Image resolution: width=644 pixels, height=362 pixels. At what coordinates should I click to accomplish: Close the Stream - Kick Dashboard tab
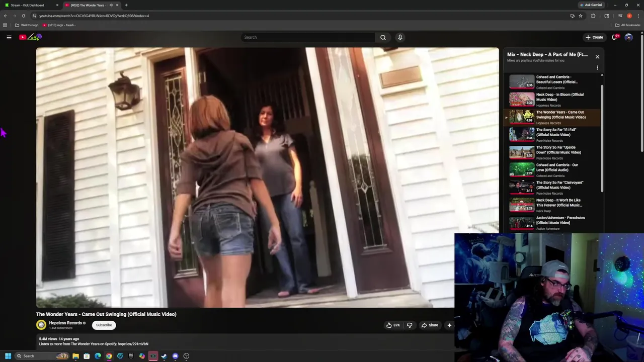coord(57,5)
